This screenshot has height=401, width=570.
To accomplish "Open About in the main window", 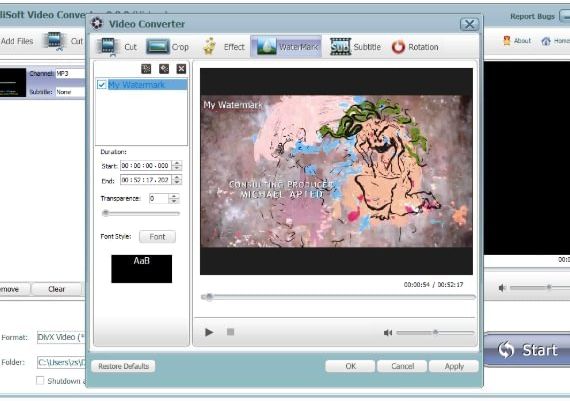I will tap(517, 41).
